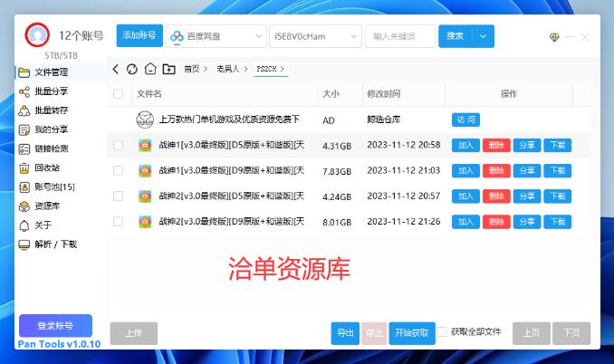Click the 资源库 sidebar icon
Viewport: 614px width, 364px height.
(24, 206)
